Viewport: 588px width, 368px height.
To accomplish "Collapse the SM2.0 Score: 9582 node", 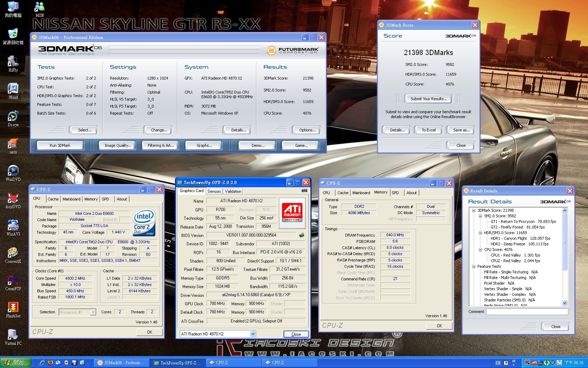I will coord(481,216).
